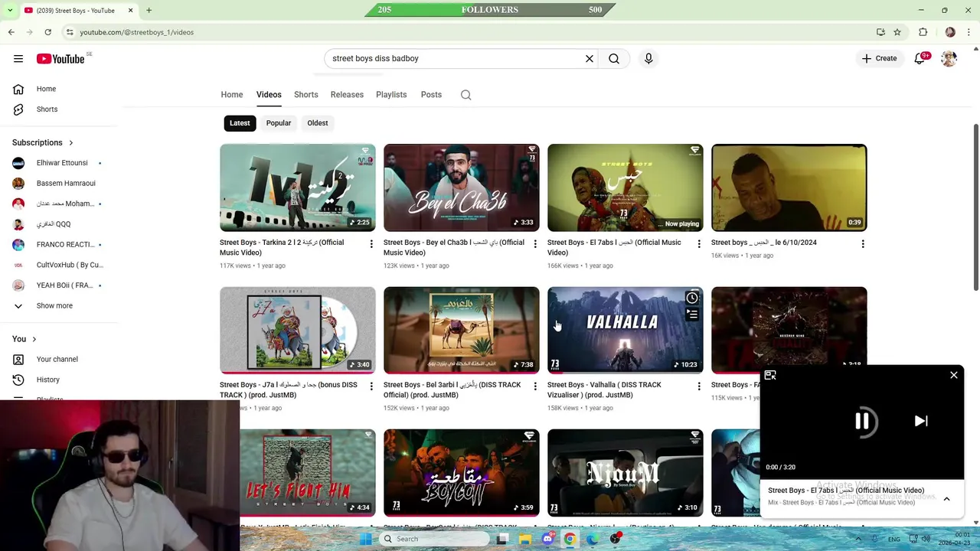Click the Create button
The image size is (980, 551).
pos(879,58)
